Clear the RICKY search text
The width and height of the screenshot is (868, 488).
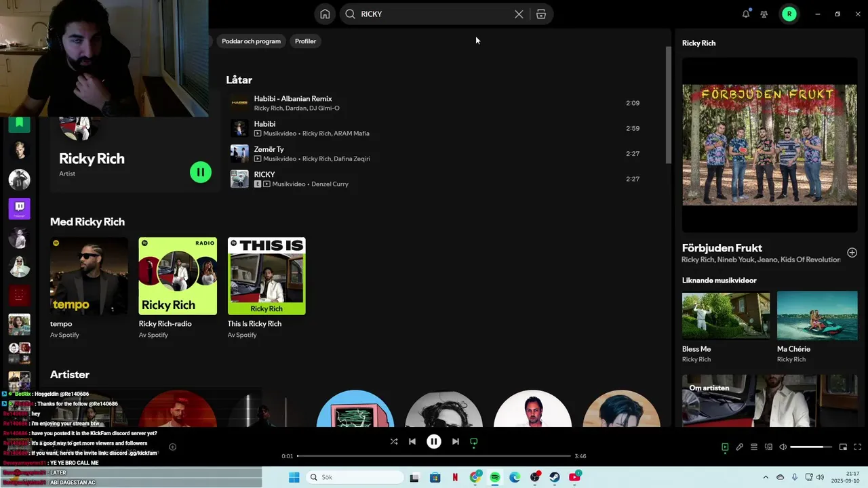click(x=519, y=14)
